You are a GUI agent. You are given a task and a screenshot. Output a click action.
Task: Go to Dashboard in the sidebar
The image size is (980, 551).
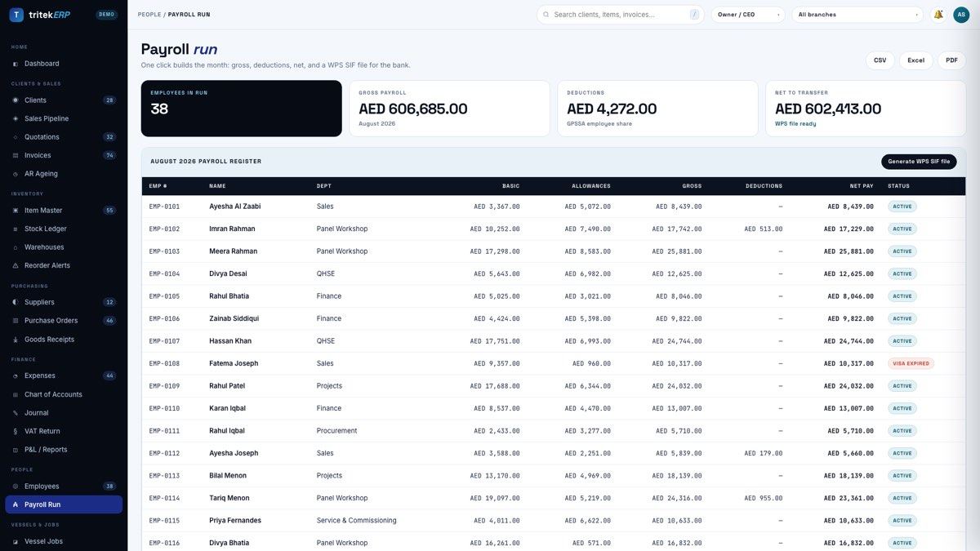tap(64, 64)
